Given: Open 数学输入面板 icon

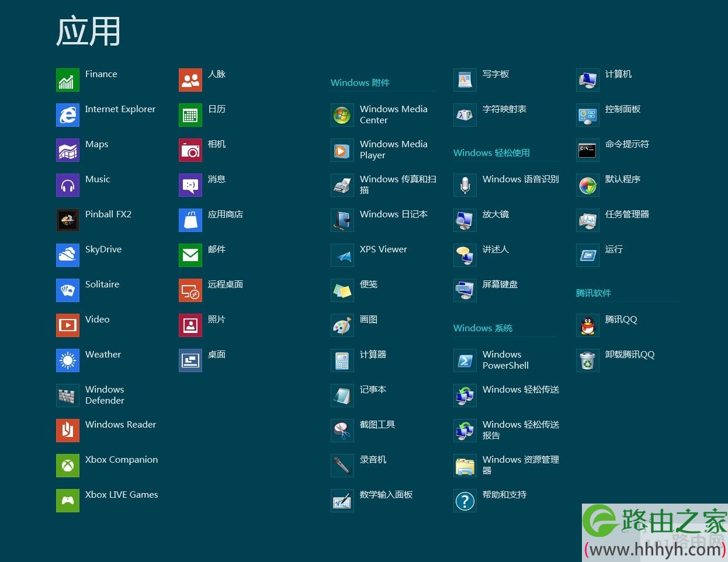Looking at the screenshot, I should click(342, 501).
